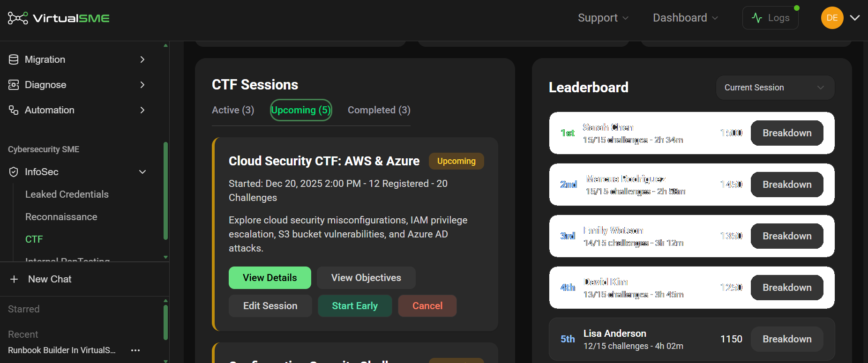The width and height of the screenshot is (868, 363).
Task: Click the Start Early button
Action: coord(355,306)
